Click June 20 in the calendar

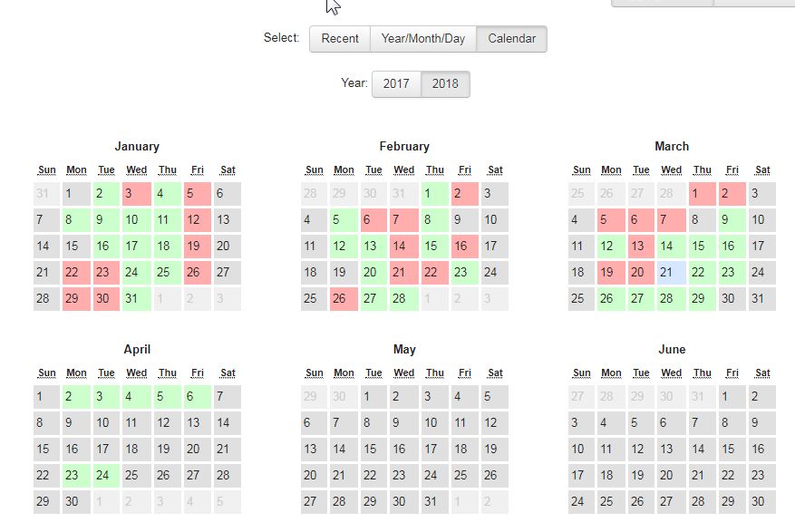point(672,475)
